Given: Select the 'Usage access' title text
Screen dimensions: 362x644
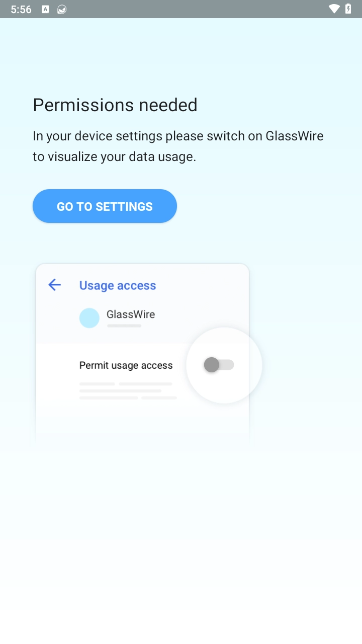Looking at the screenshot, I should pyautogui.click(x=118, y=285).
